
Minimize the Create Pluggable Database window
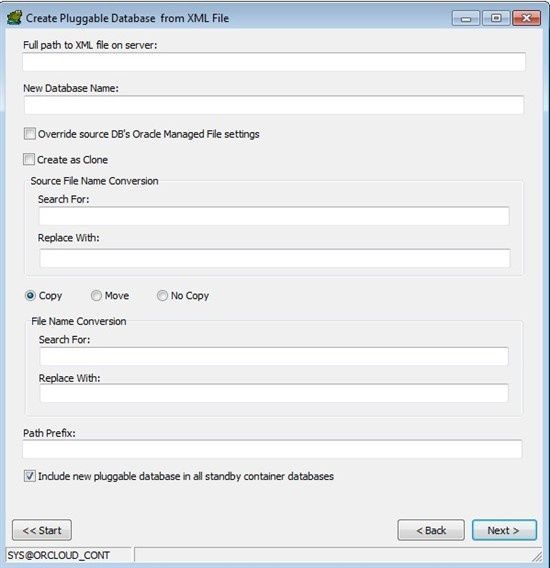466,18
